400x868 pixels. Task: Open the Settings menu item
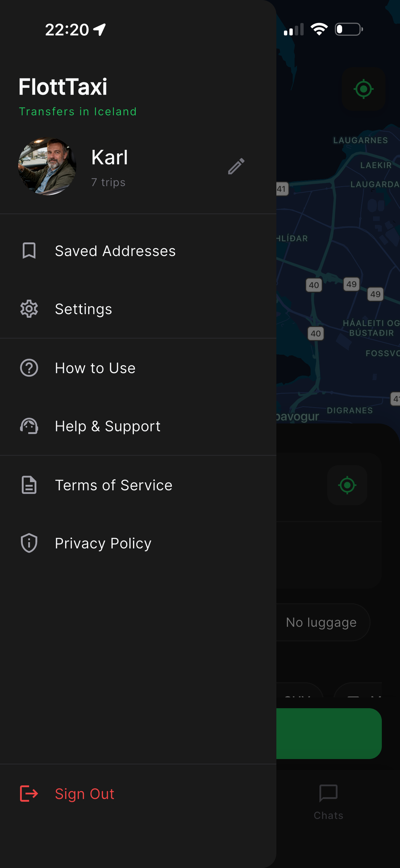138,309
